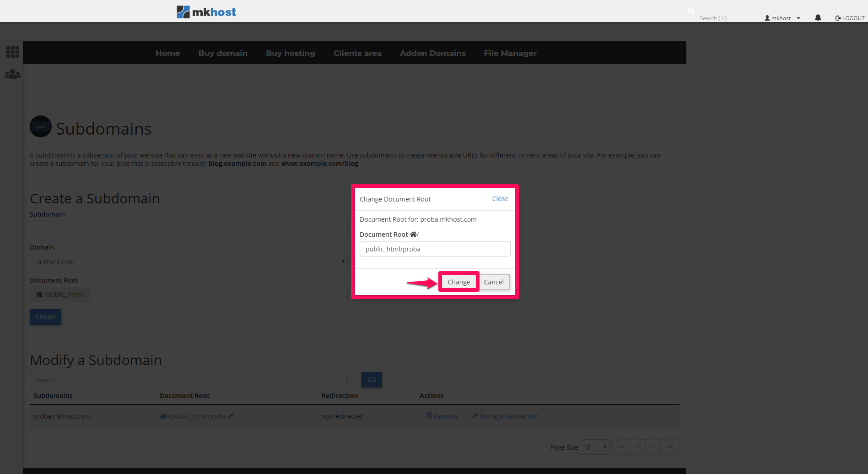Click the LOGOUT link
Screen dimensions: 868x474
point(850,18)
